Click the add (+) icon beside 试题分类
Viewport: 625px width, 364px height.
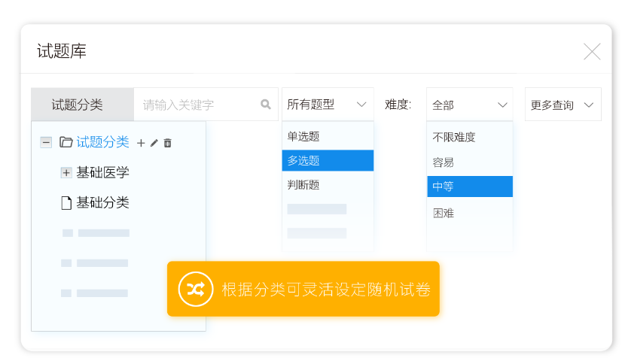(x=141, y=143)
